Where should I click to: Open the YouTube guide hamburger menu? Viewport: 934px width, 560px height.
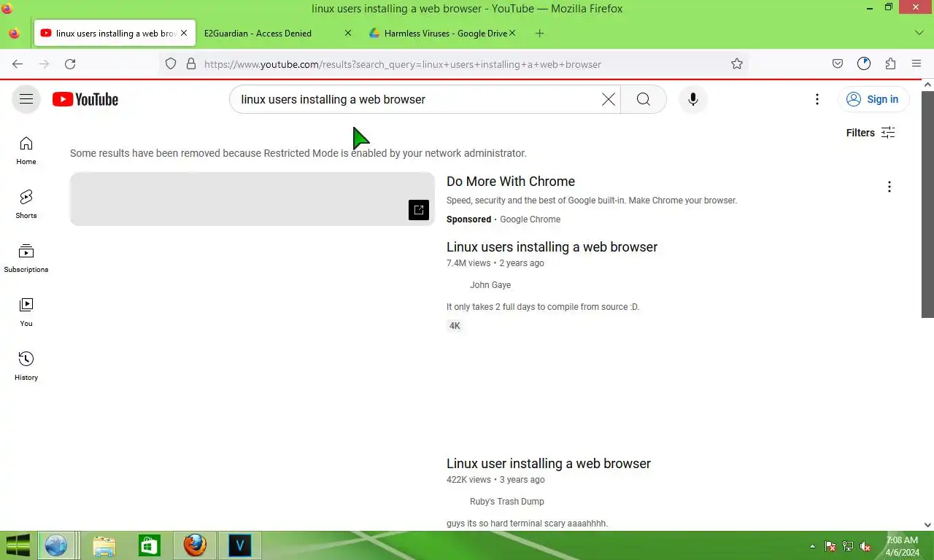(26, 99)
